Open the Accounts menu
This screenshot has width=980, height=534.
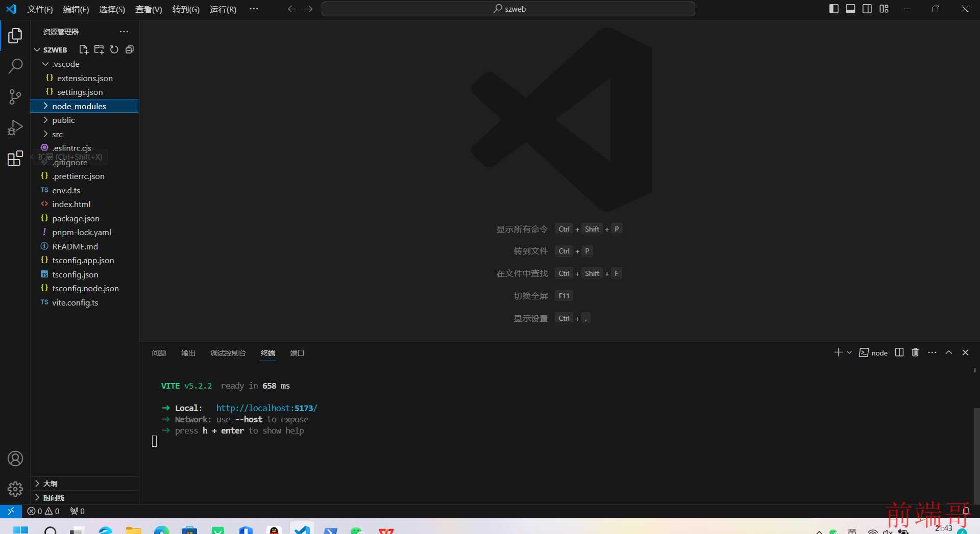pos(15,459)
